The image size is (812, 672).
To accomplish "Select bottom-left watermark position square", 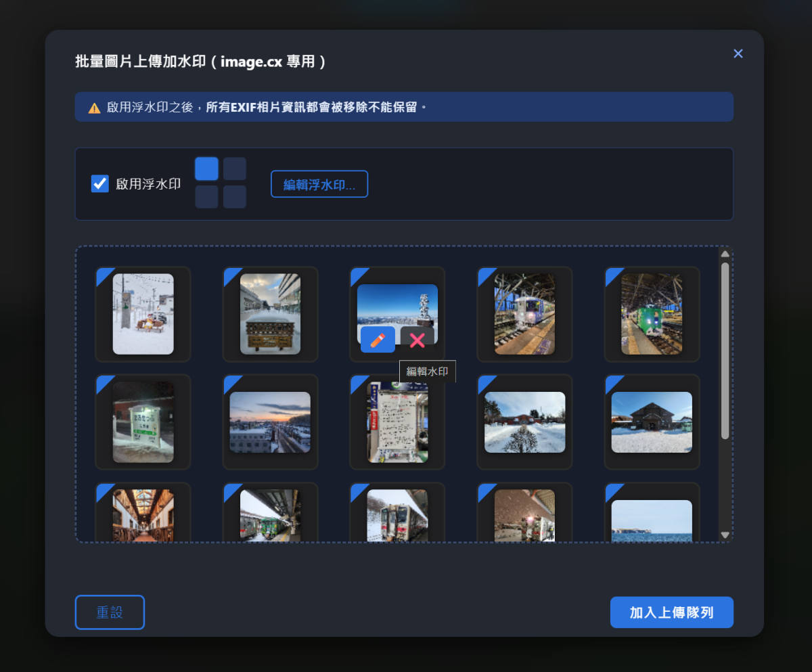I will 206,197.
